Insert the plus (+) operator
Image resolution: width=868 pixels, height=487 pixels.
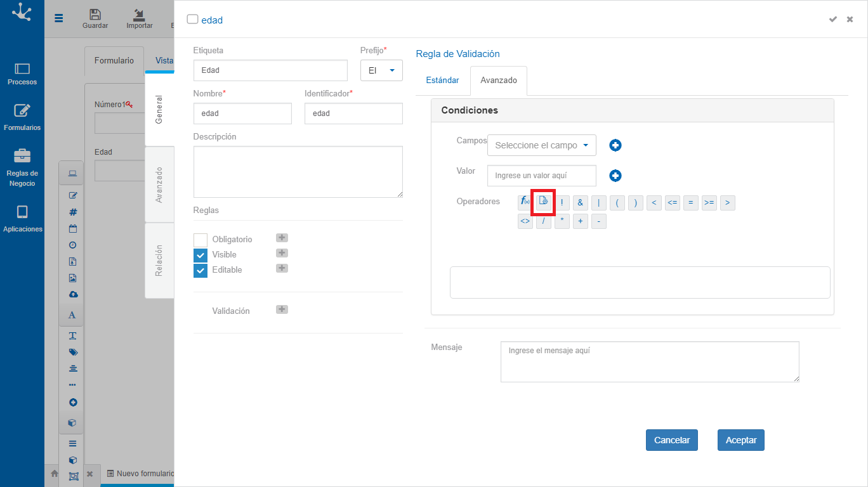point(580,221)
